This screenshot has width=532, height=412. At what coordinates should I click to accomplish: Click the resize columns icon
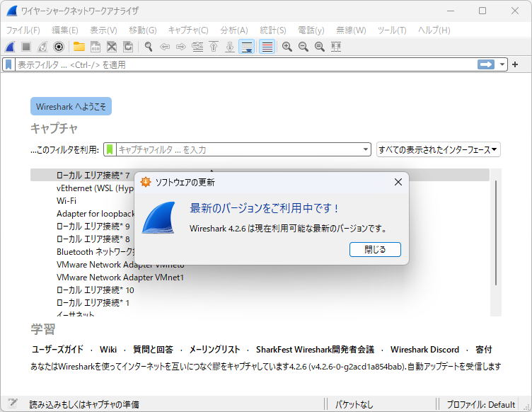coord(336,47)
